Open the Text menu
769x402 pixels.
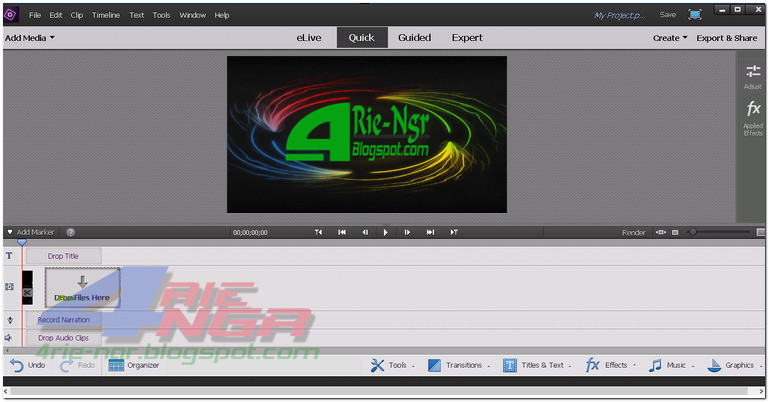click(x=137, y=15)
